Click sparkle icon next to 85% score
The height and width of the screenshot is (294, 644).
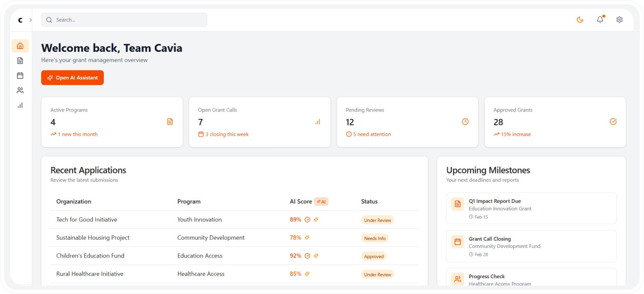(307, 274)
